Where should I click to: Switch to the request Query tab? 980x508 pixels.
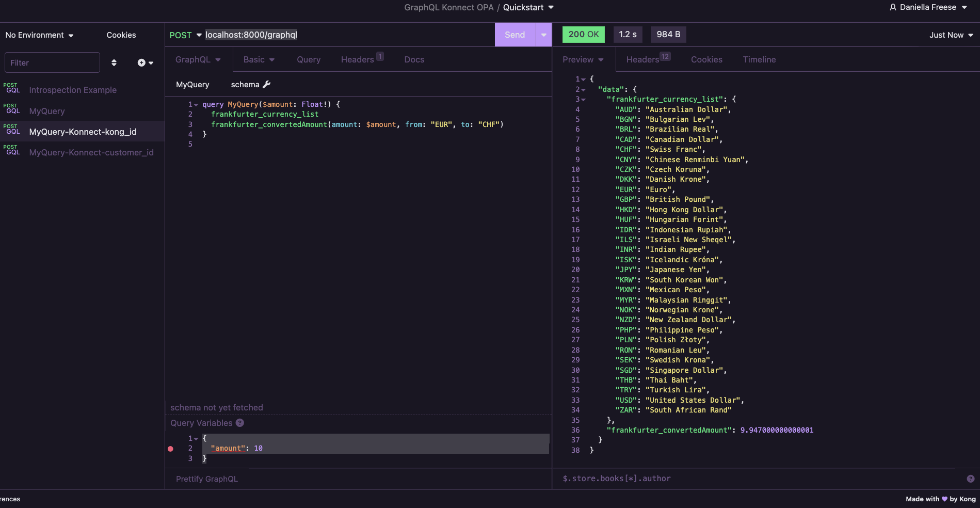pyautogui.click(x=309, y=59)
